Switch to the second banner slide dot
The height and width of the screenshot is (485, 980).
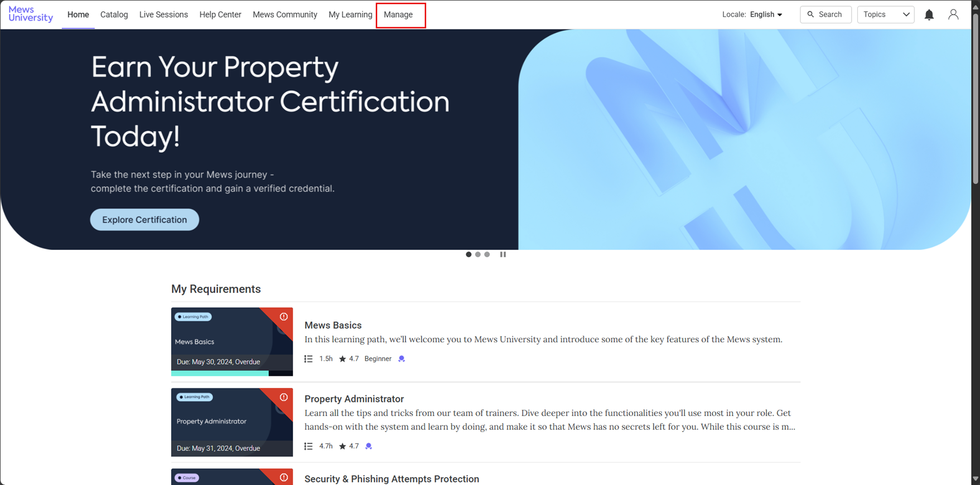coord(478,254)
